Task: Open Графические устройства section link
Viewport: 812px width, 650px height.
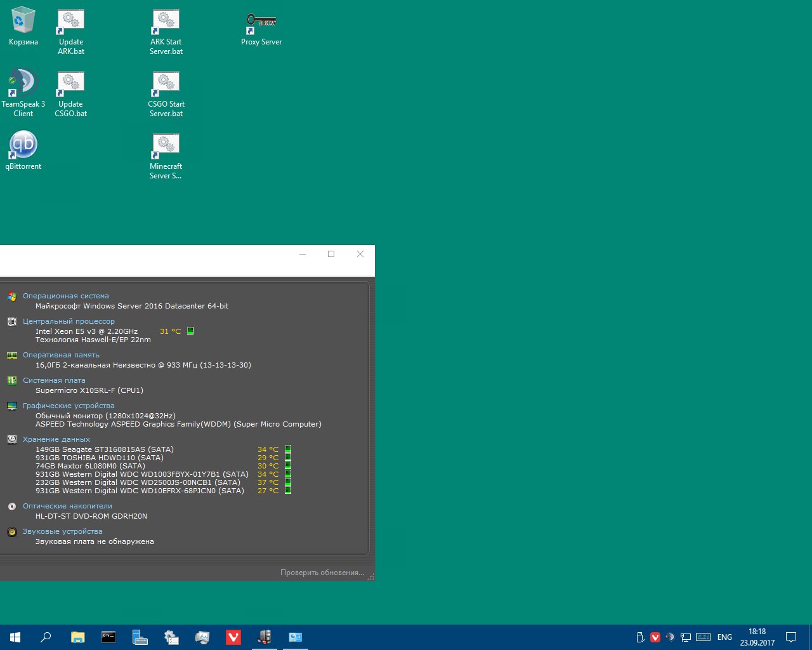Action: coord(69,406)
